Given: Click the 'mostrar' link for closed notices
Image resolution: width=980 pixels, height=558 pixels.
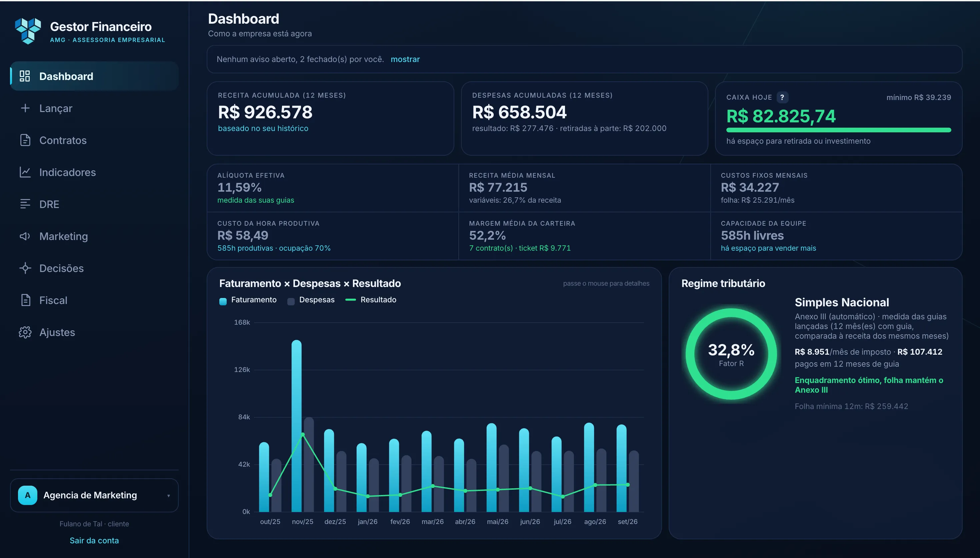Looking at the screenshot, I should coord(405,59).
